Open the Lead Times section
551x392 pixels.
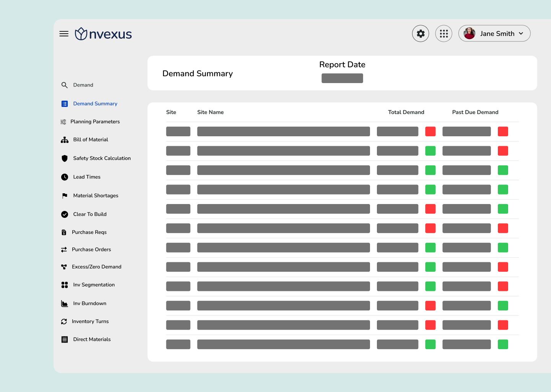87,177
